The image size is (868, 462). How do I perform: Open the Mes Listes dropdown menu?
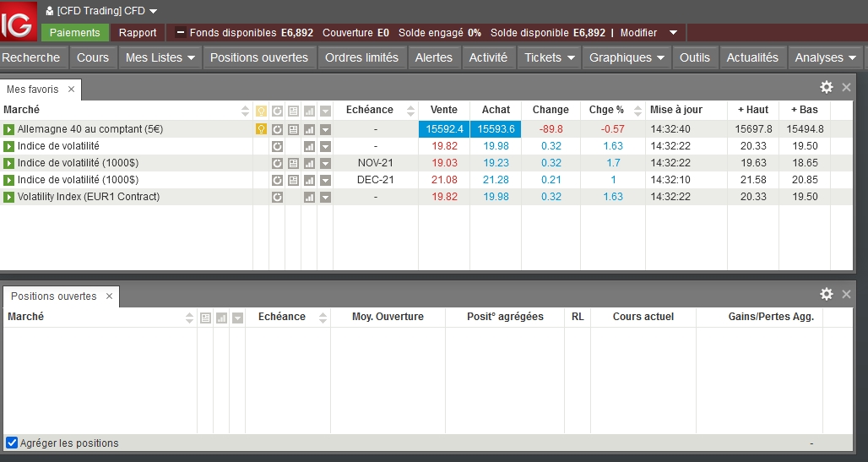(x=160, y=57)
